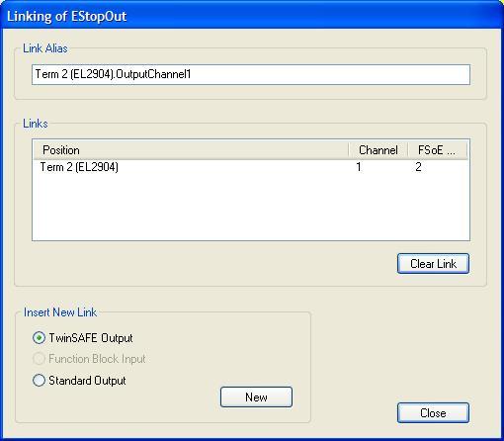Click the divider between Channel and FSoE headers
Screen dimensions: 504x441
(x=408, y=150)
